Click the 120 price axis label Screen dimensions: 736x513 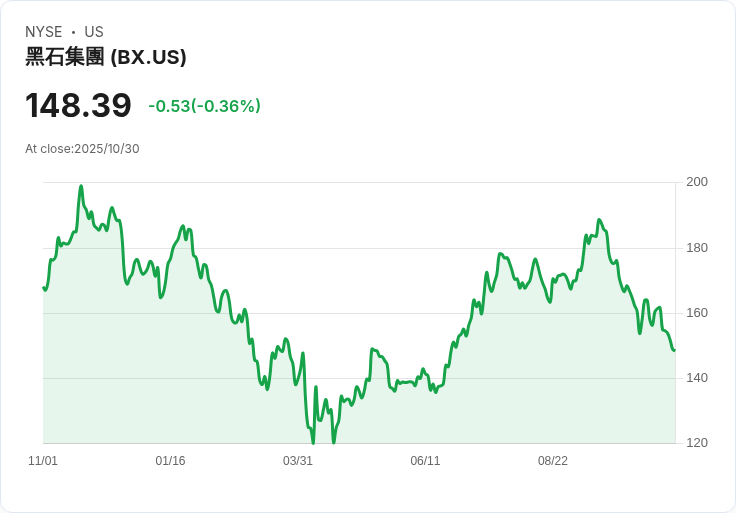click(697, 443)
